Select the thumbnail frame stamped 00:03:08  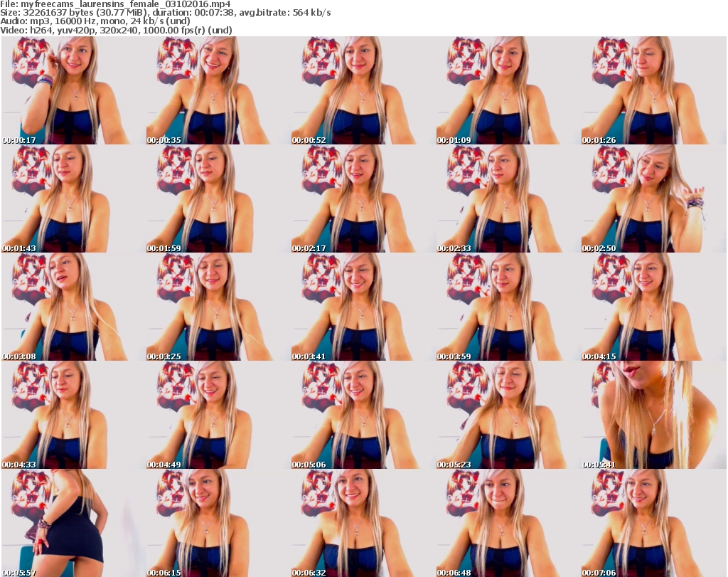pyautogui.click(x=73, y=307)
